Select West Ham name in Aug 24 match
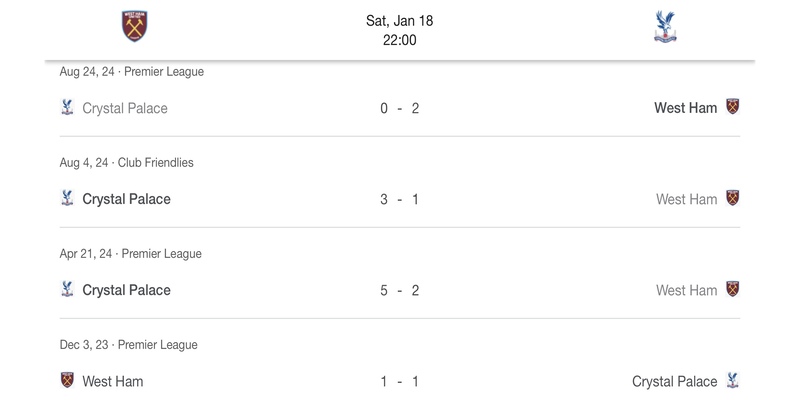800x400 pixels. click(x=685, y=108)
